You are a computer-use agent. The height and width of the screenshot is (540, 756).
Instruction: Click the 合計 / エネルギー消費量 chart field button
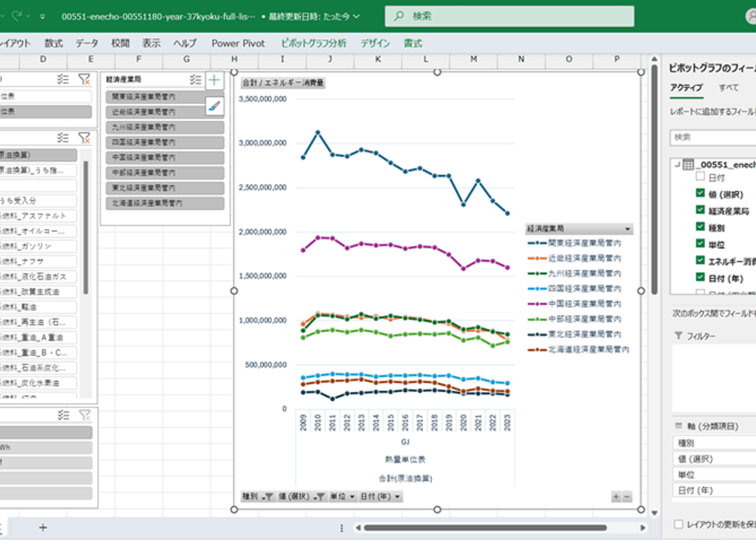[282, 83]
